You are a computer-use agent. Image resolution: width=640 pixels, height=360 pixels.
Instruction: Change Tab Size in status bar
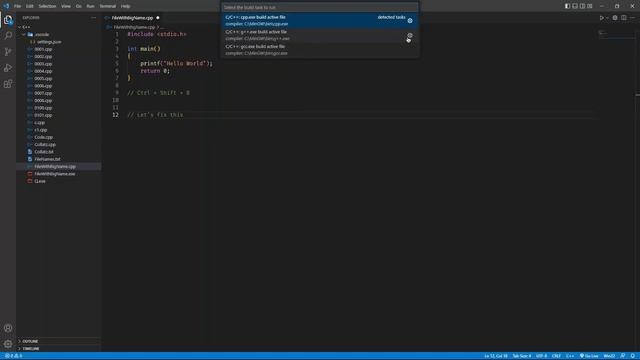522,356
